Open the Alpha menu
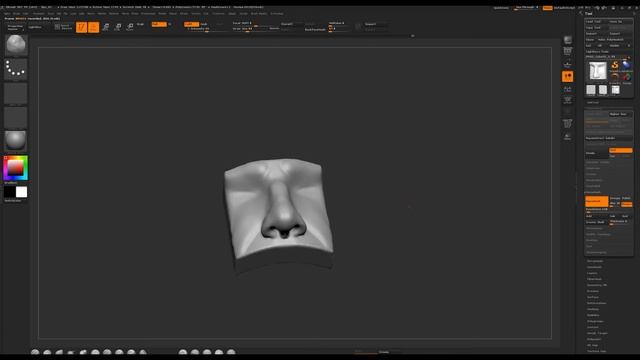The image size is (640, 360). [7, 13]
